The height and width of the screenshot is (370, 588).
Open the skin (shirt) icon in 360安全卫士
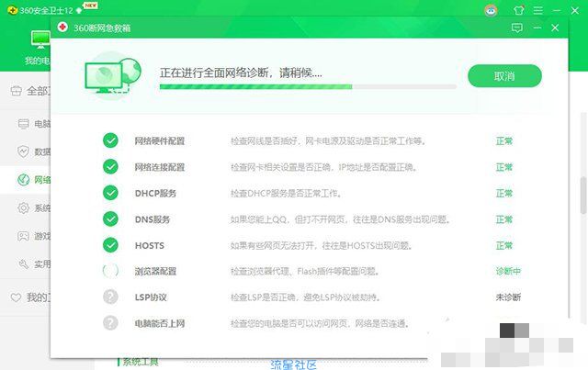point(519,10)
